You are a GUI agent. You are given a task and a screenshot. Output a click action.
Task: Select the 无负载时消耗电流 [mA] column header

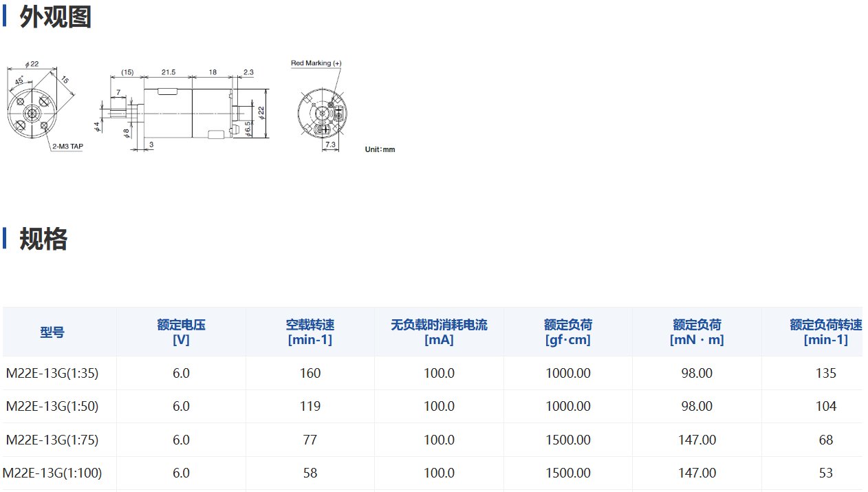coord(439,332)
